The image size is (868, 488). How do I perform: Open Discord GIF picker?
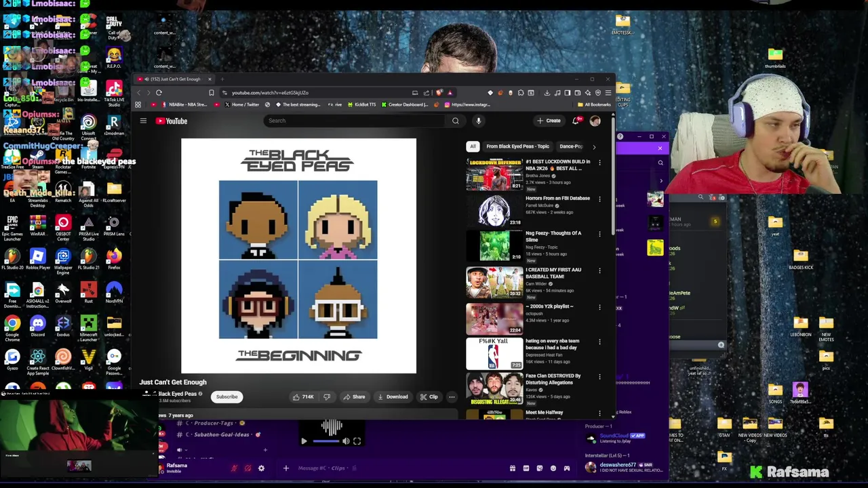tap(526, 468)
